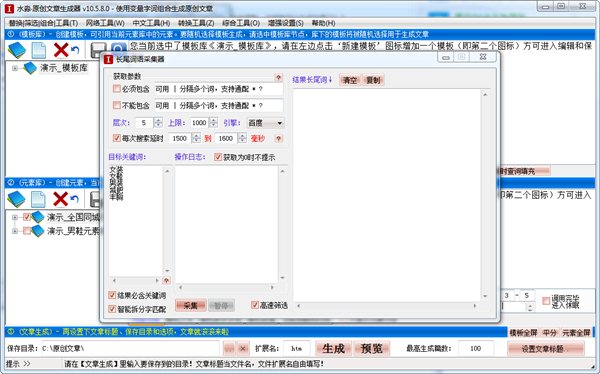Expand the 演示_模板库 tree node
This screenshot has height=374, width=600.
coord(15,68)
